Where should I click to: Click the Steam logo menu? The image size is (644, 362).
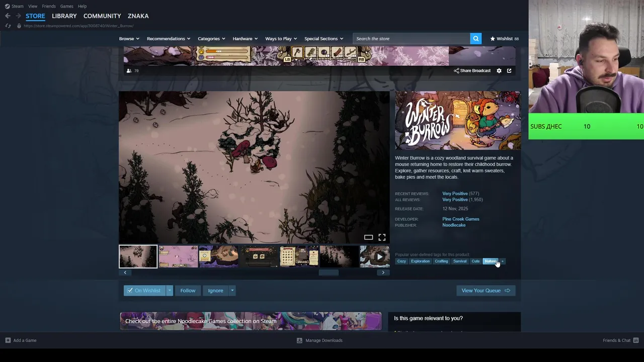(14, 6)
